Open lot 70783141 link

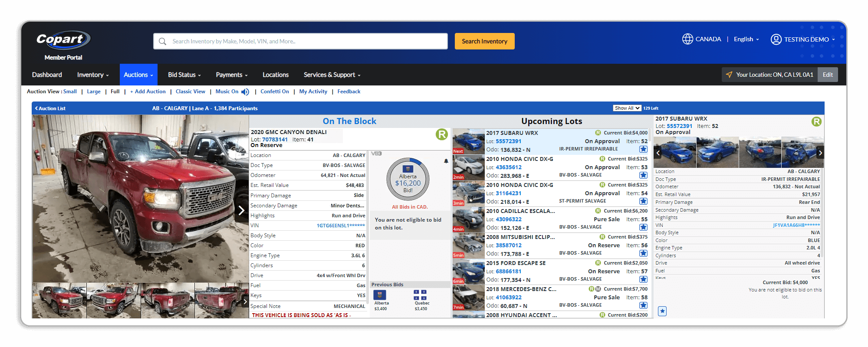point(275,140)
